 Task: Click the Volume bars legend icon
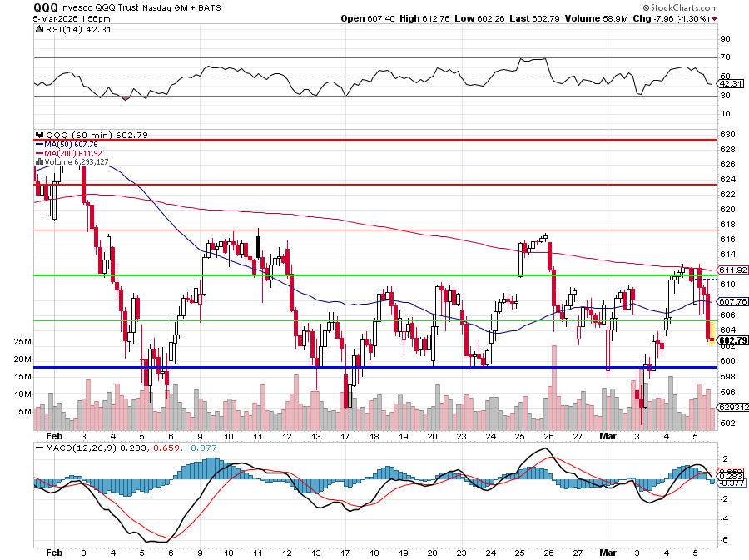coord(39,162)
